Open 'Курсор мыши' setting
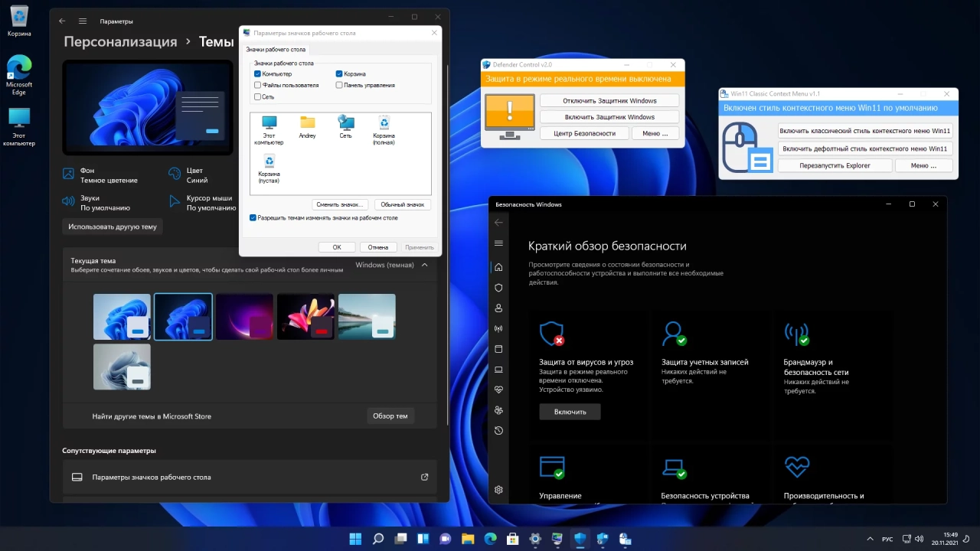Screen dimensions: 980x551 click(x=202, y=203)
